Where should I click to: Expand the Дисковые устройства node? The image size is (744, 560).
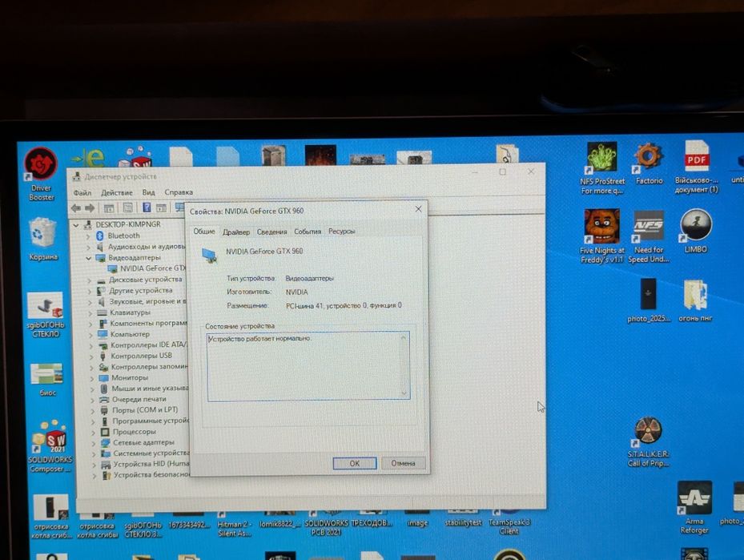click(x=89, y=280)
